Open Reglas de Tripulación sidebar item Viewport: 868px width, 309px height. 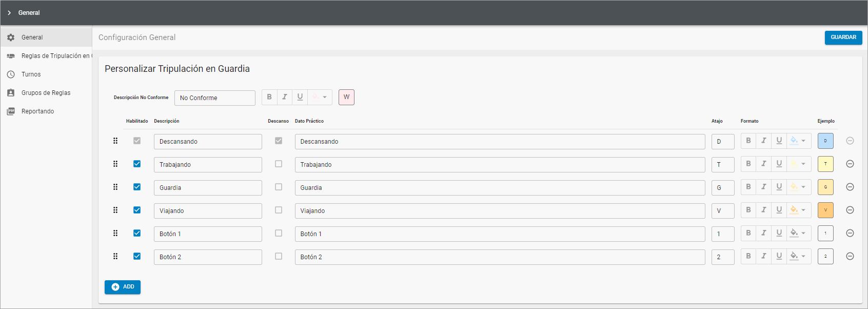(46, 56)
